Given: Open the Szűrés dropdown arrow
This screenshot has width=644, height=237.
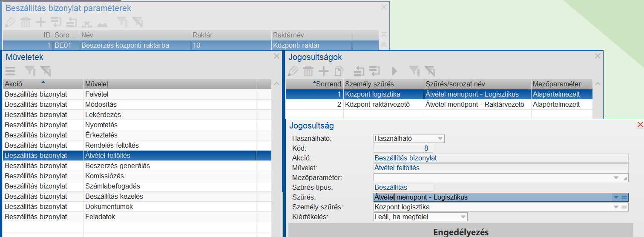Looking at the screenshot, I should [x=616, y=197].
